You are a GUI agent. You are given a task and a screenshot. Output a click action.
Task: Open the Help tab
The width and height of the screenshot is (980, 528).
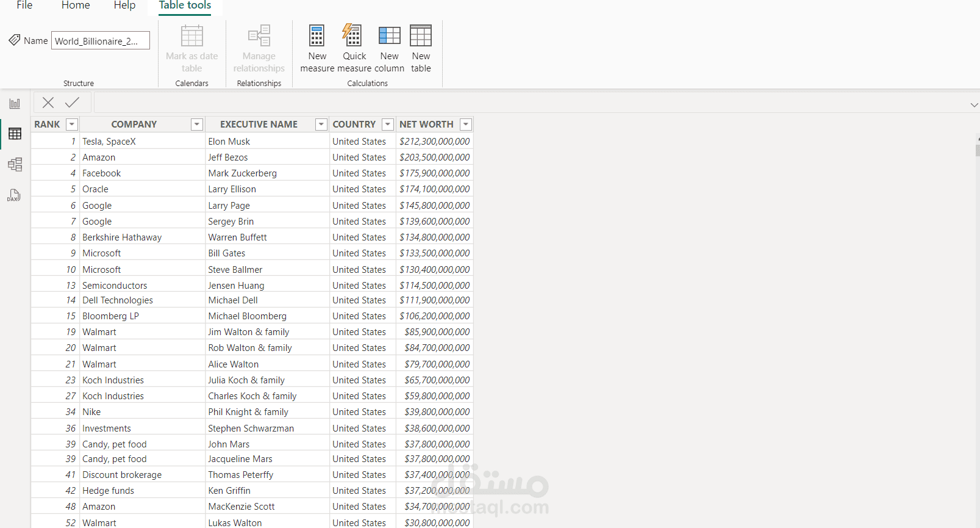point(124,5)
